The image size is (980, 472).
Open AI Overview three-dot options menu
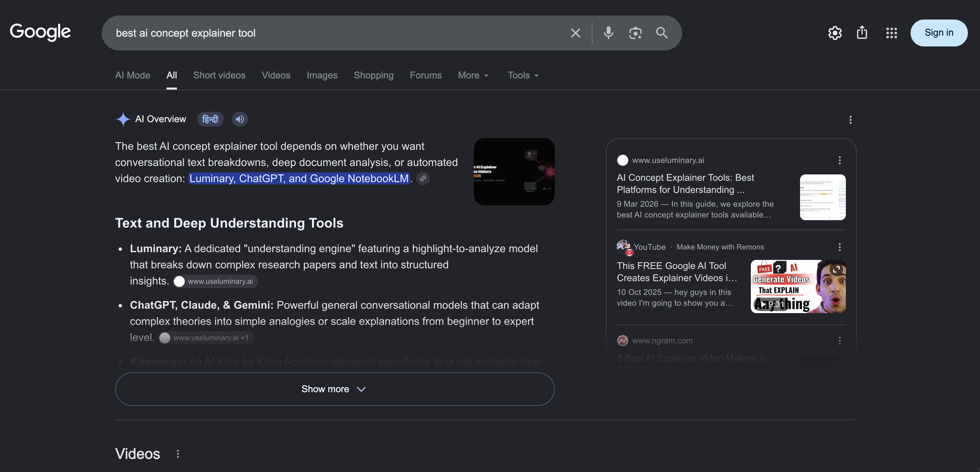click(x=850, y=120)
